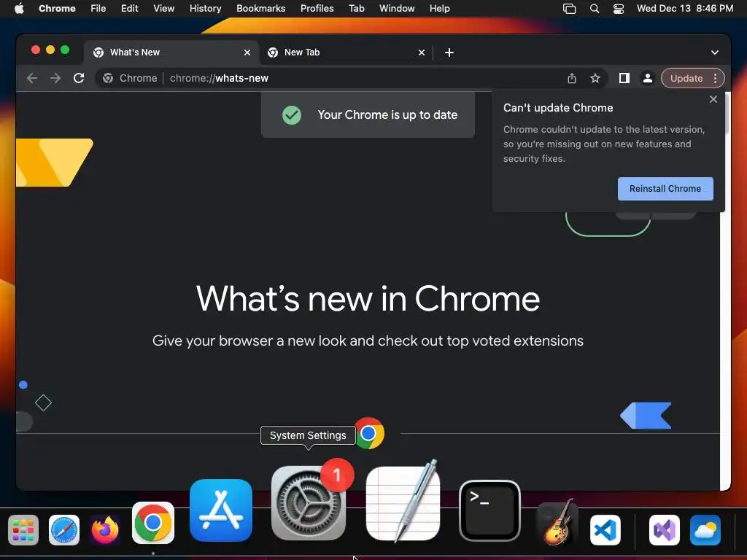Open the Edit menu
This screenshot has width=747, height=560.
(129, 9)
